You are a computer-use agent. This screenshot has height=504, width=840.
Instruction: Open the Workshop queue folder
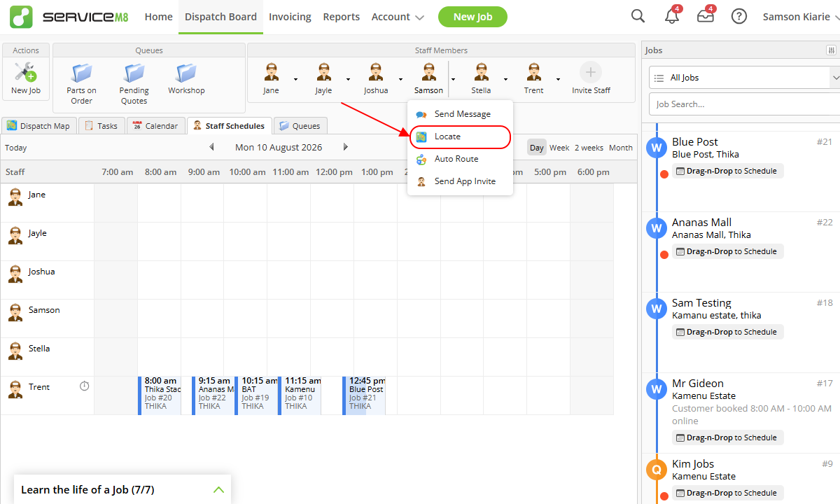click(x=186, y=73)
